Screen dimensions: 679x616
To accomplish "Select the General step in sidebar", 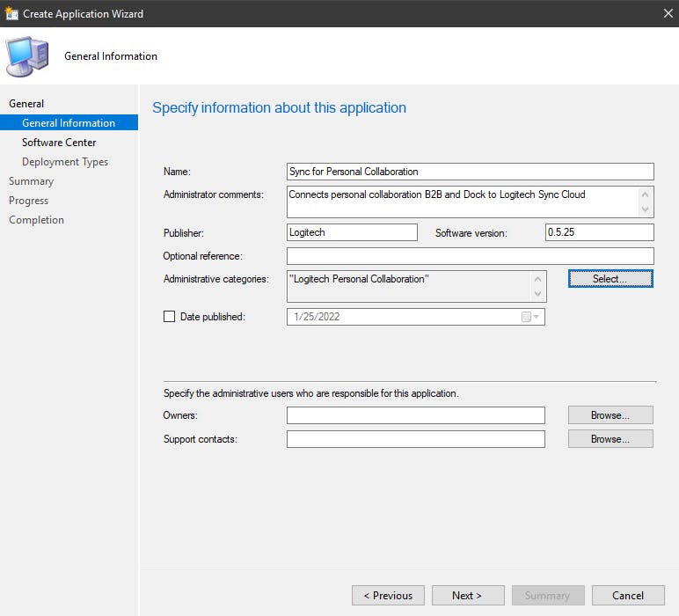I will (x=26, y=104).
